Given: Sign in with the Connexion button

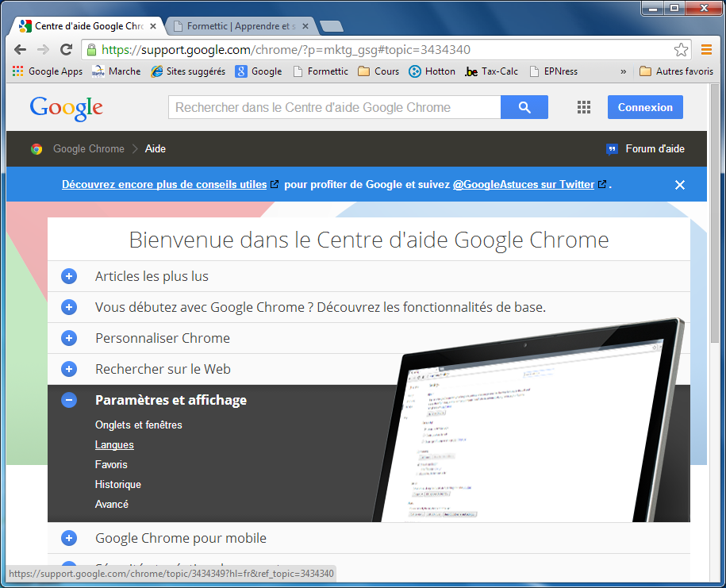Looking at the screenshot, I should [x=645, y=107].
